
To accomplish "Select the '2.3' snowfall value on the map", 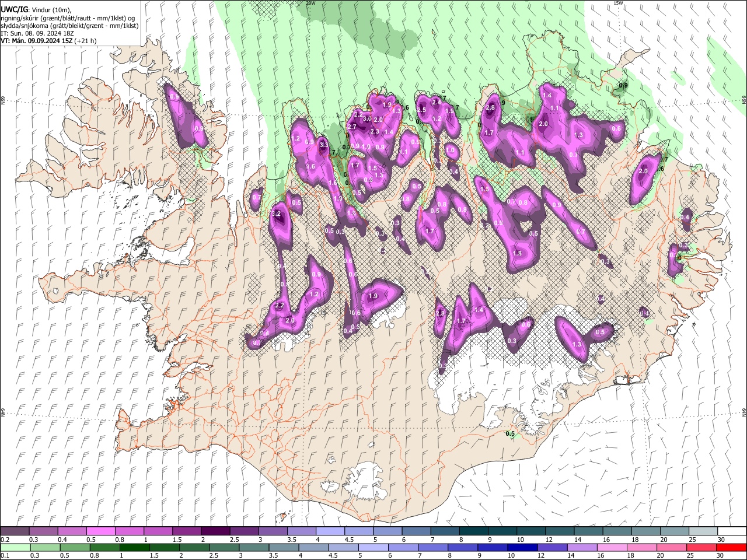I will [375, 132].
